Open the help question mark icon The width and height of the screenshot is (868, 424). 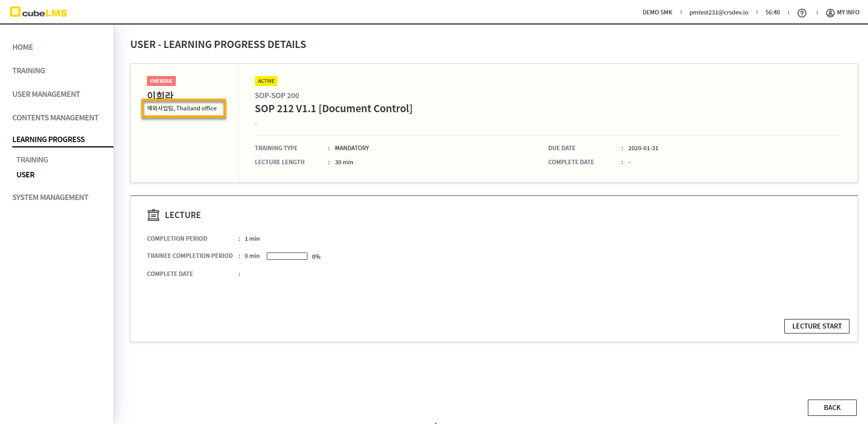802,13
